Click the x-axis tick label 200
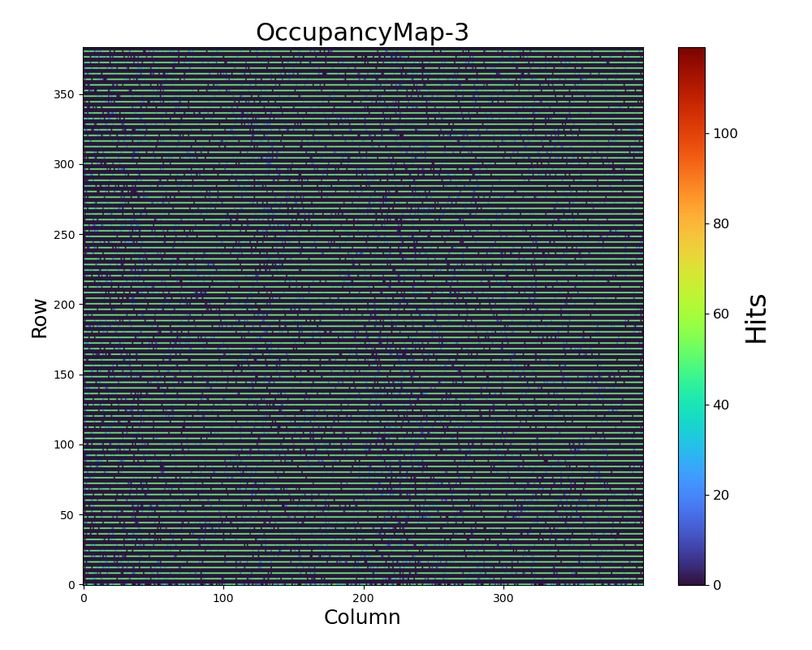This screenshot has width=812, height=650. pyautogui.click(x=363, y=599)
